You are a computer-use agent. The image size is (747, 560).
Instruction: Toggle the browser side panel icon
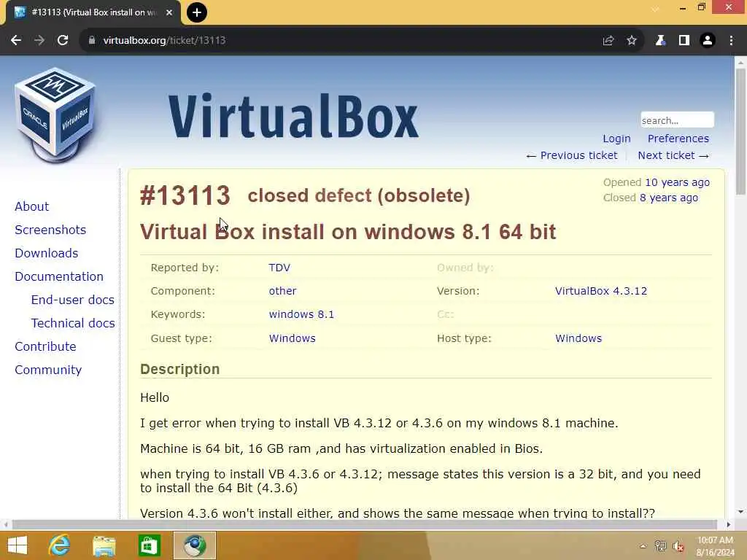(x=684, y=41)
